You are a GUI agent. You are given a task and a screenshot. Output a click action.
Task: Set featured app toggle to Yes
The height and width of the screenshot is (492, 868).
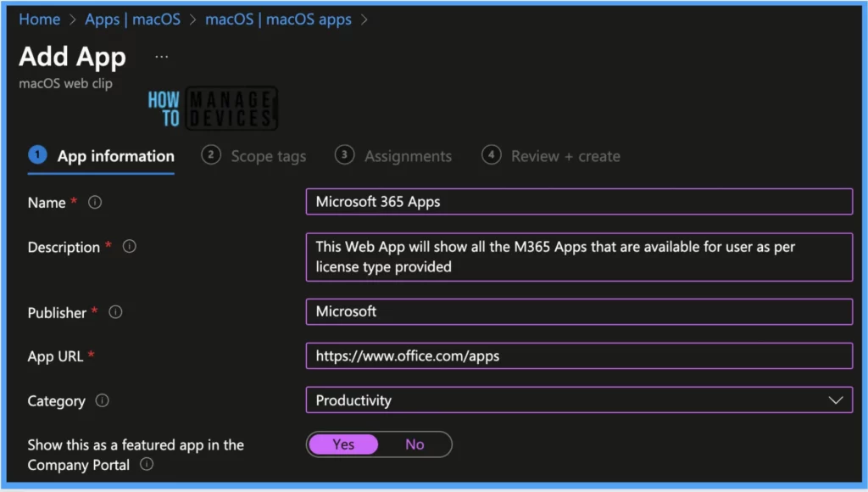pos(343,444)
